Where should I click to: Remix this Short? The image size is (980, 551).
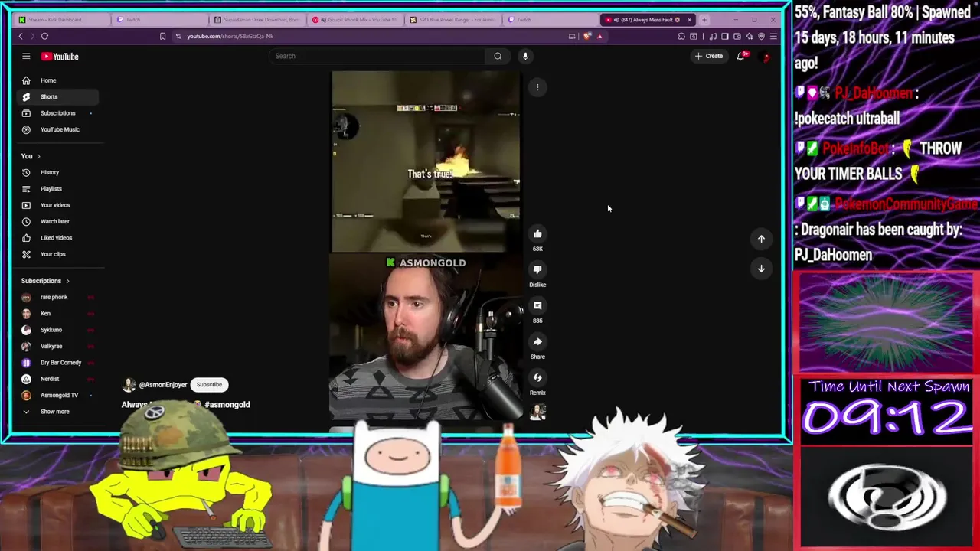pos(537,377)
